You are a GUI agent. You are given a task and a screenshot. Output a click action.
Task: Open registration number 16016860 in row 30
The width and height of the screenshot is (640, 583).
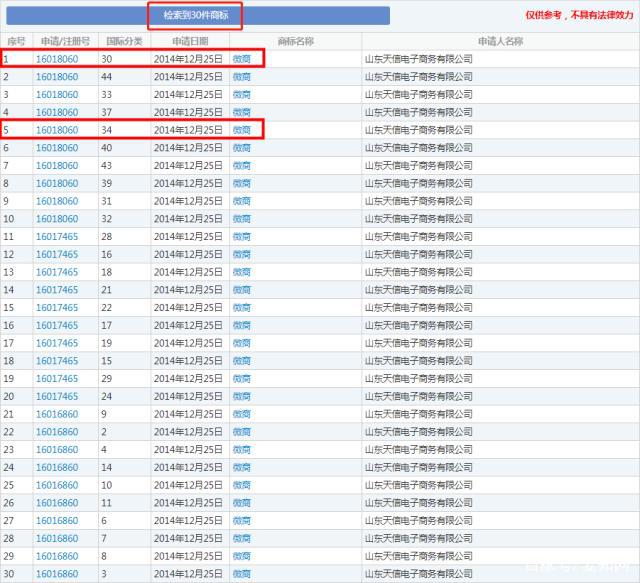point(57,574)
